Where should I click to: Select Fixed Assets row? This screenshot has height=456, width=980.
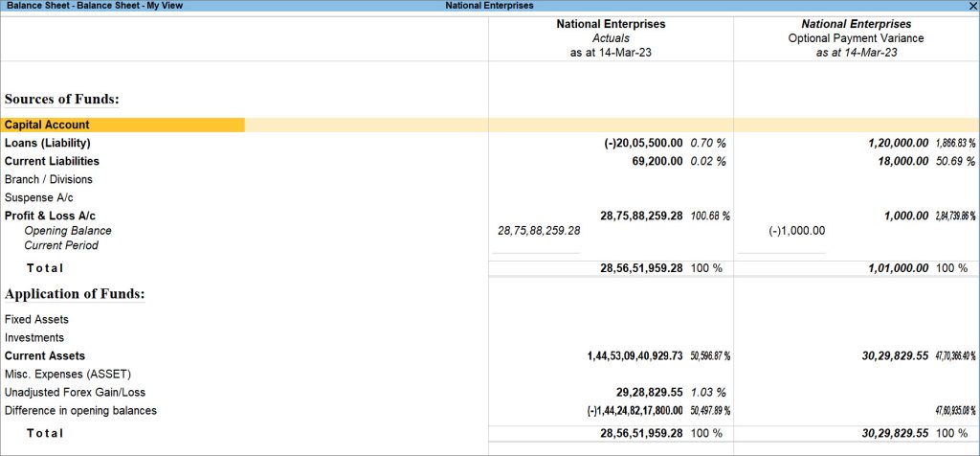pyautogui.click(x=36, y=320)
